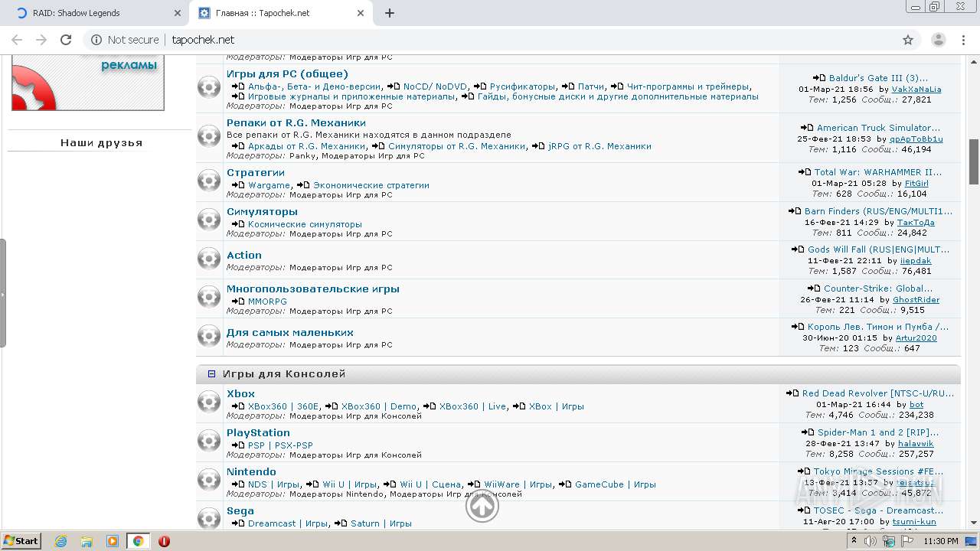Viewport: 980px width, 551px height.
Task: Click the page vertical scrollbar thumb
Action: [974, 161]
